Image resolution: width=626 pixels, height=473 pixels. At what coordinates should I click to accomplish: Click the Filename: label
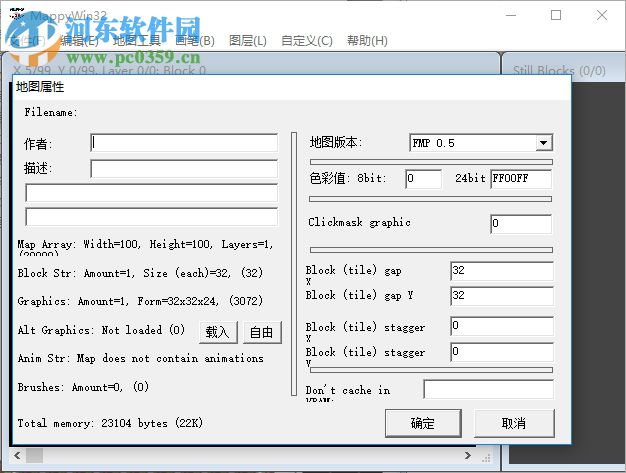[51, 112]
